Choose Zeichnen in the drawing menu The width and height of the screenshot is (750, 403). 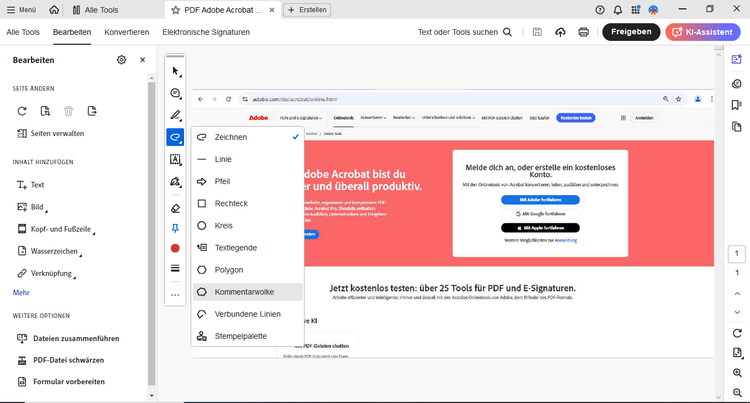coord(248,137)
